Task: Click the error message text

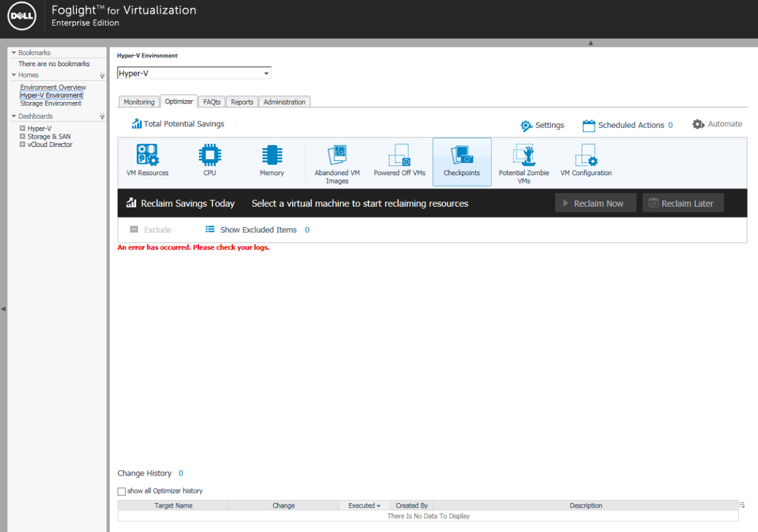Action: point(193,248)
